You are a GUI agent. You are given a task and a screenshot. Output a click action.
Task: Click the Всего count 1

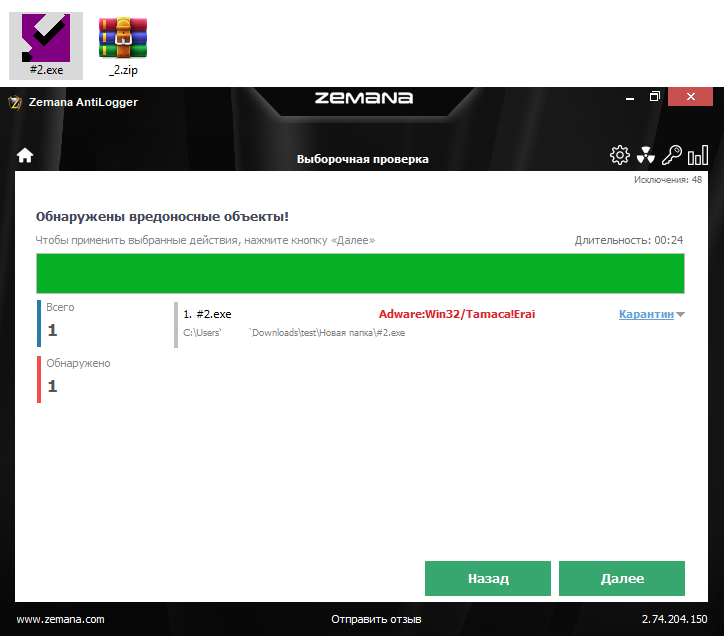pos(52,330)
